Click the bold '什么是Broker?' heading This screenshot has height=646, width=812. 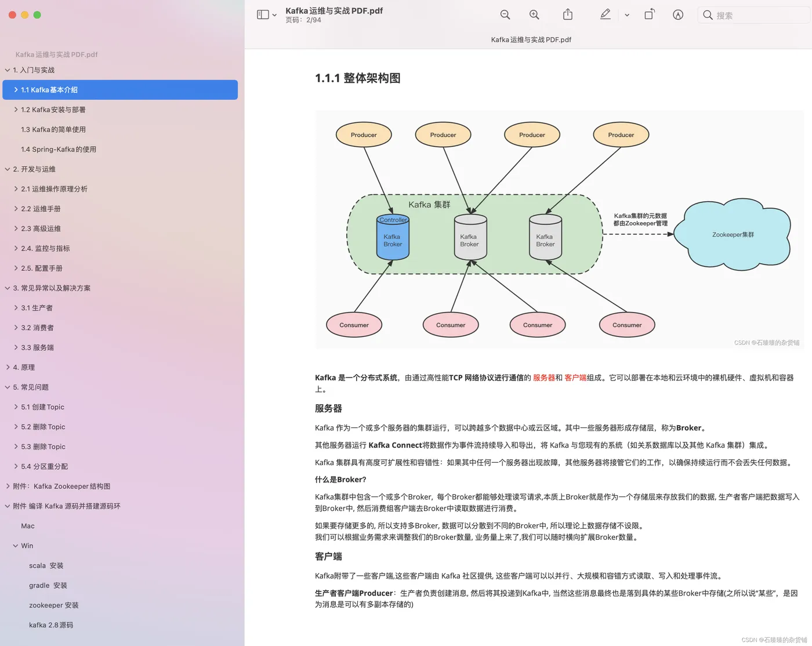[340, 480]
